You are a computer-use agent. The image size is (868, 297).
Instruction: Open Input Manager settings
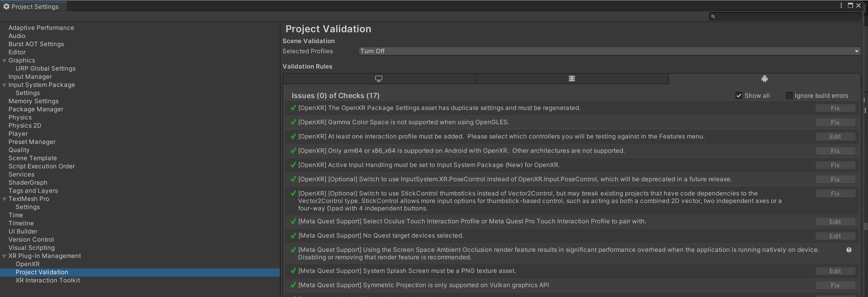[x=30, y=77]
